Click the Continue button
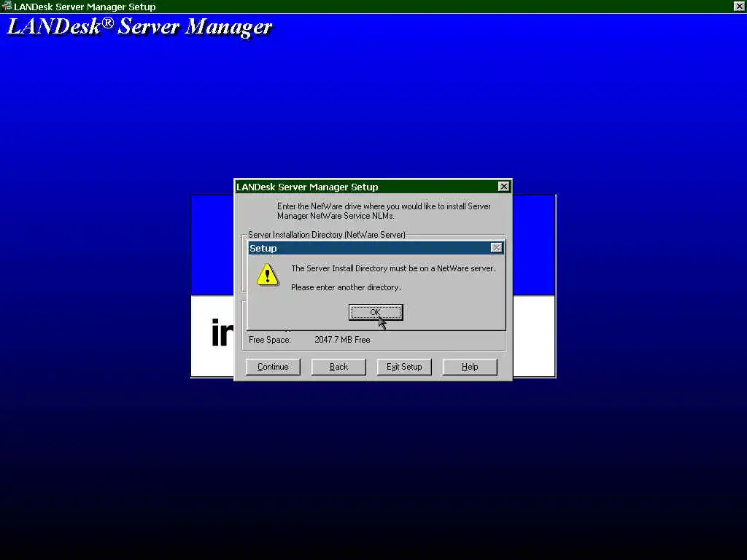The image size is (747, 560). [273, 367]
